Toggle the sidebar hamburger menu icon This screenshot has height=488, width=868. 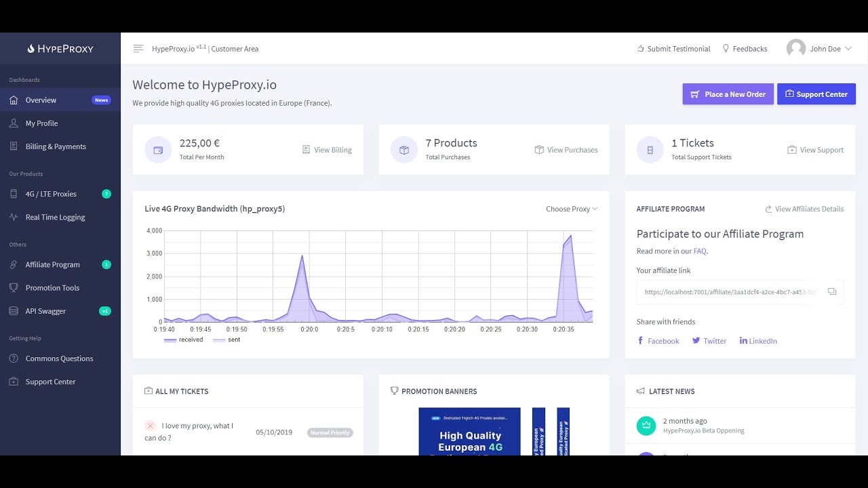click(x=138, y=49)
